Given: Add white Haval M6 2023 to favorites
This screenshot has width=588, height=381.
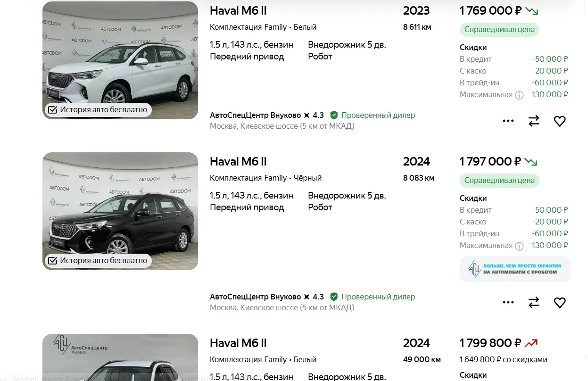Looking at the screenshot, I should [x=560, y=121].
